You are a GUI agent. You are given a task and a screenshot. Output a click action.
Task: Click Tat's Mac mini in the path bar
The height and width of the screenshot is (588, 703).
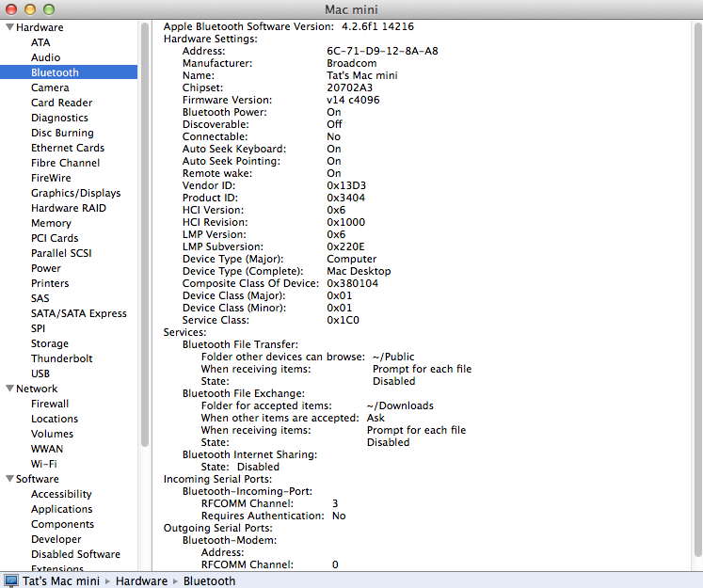(x=61, y=580)
